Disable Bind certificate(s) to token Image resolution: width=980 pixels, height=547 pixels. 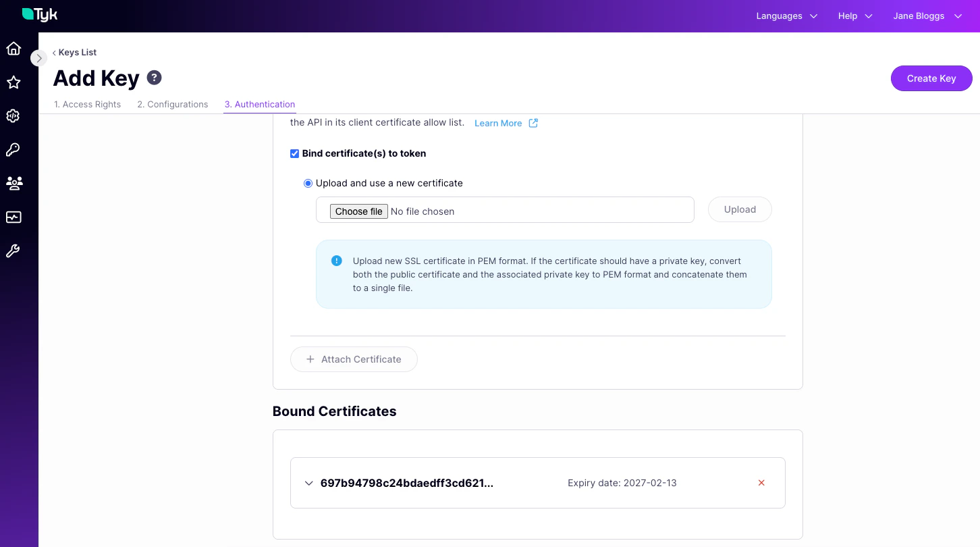294,153
